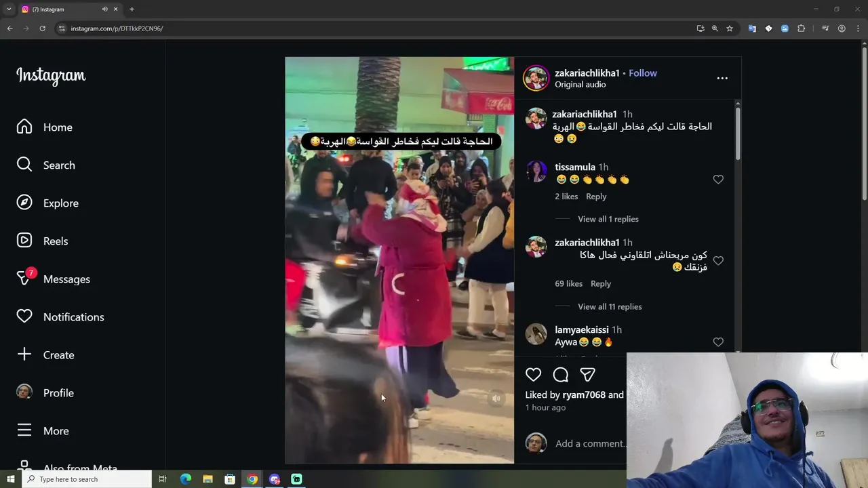Click tissamula's avatar

[536, 171]
